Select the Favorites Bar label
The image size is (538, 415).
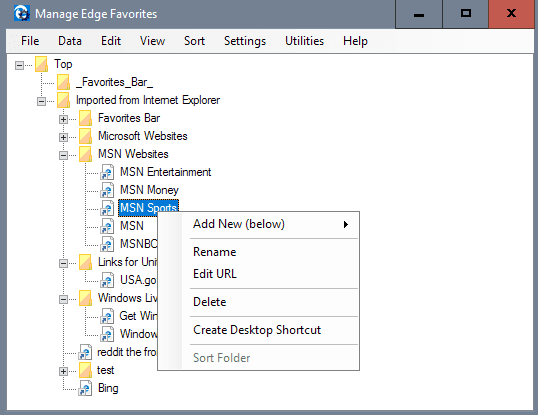click(x=129, y=118)
